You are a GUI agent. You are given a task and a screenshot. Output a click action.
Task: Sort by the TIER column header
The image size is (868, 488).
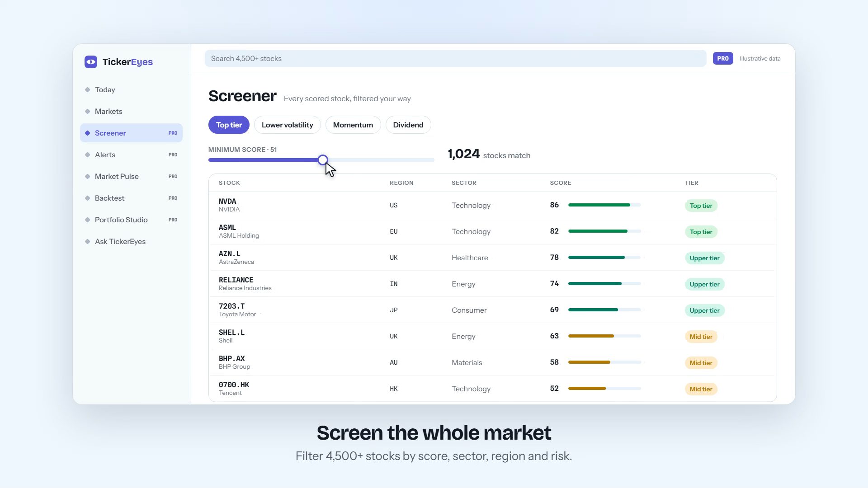point(692,183)
